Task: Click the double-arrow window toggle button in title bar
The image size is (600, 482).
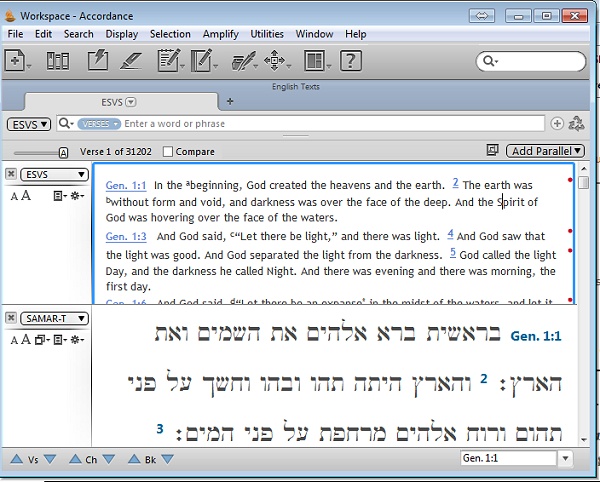Action: [x=481, y=16]
